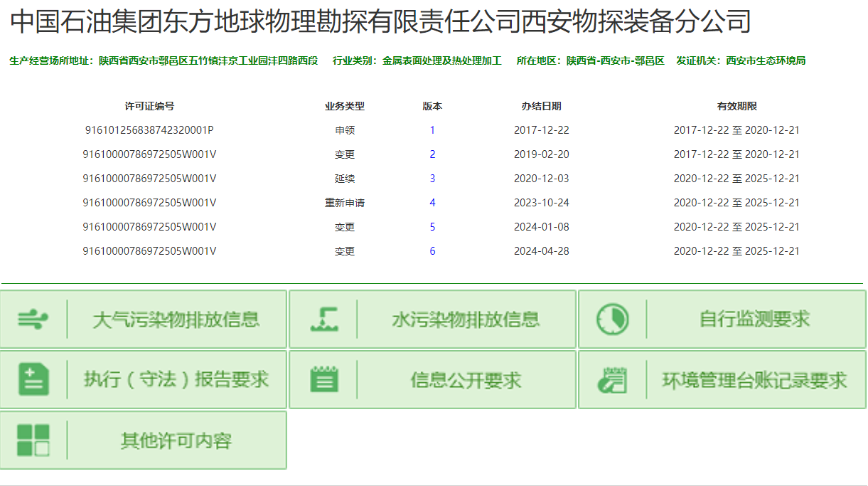Click validity period in the version 6 row
This screenshot has height=486, width=868.
[x=736, y=251]
